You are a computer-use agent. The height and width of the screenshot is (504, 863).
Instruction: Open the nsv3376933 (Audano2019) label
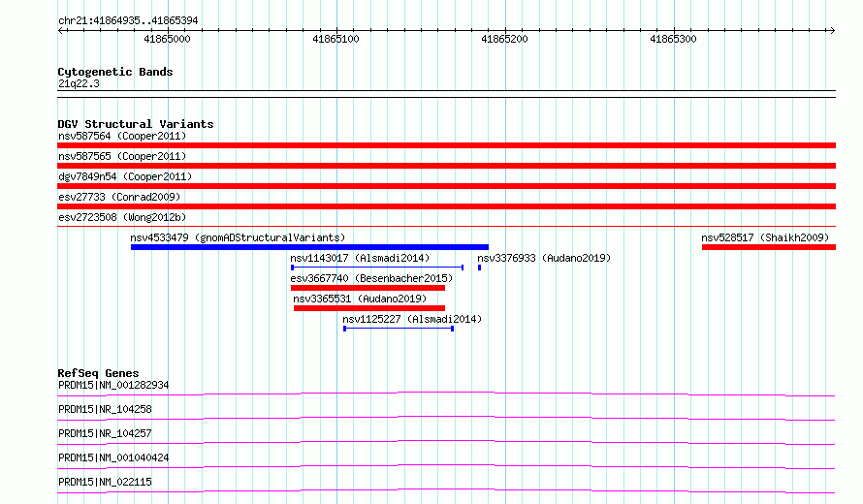coord(544,258)
